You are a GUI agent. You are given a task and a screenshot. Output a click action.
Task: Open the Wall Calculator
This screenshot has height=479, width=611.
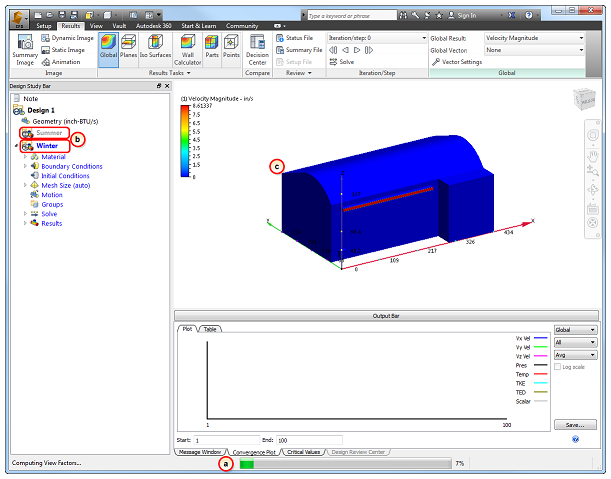187,50
